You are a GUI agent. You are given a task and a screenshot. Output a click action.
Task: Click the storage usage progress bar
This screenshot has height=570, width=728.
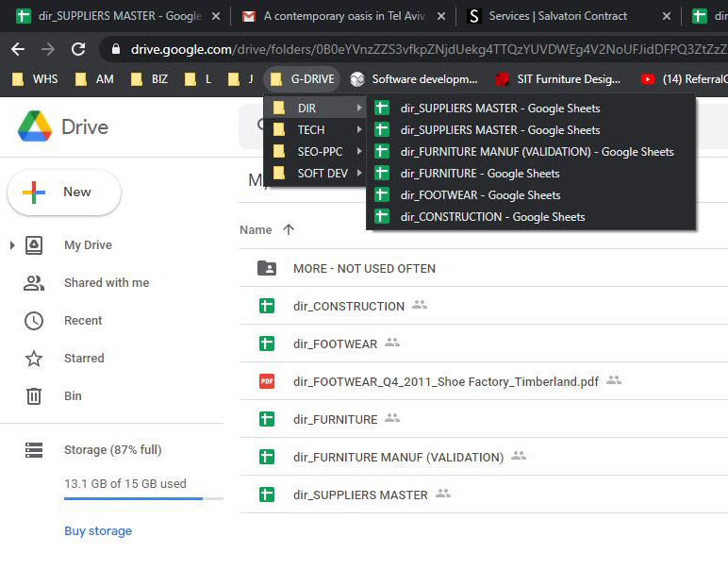pos(143,498)
